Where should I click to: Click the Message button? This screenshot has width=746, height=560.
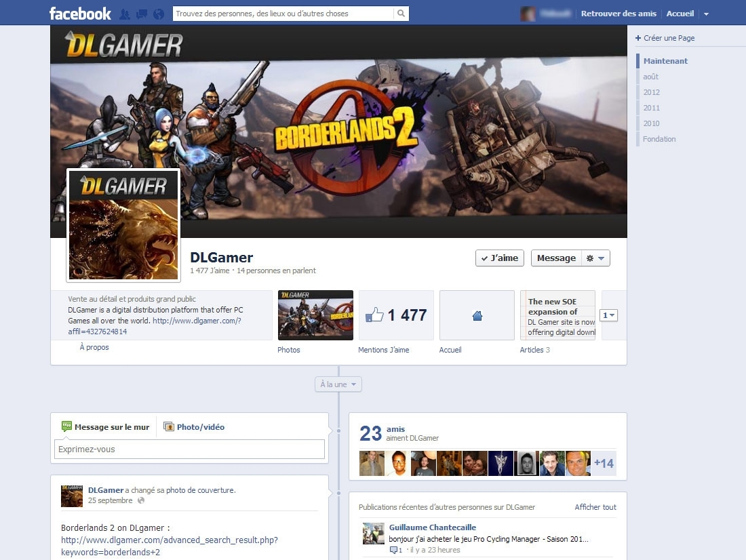tap(556, 258)
